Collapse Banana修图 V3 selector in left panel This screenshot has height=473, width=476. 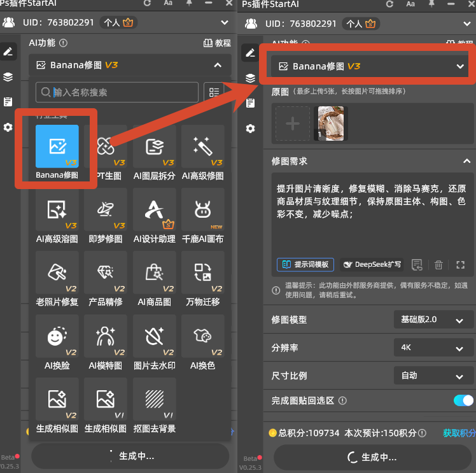pyautogui.click(x=130, y=65)
